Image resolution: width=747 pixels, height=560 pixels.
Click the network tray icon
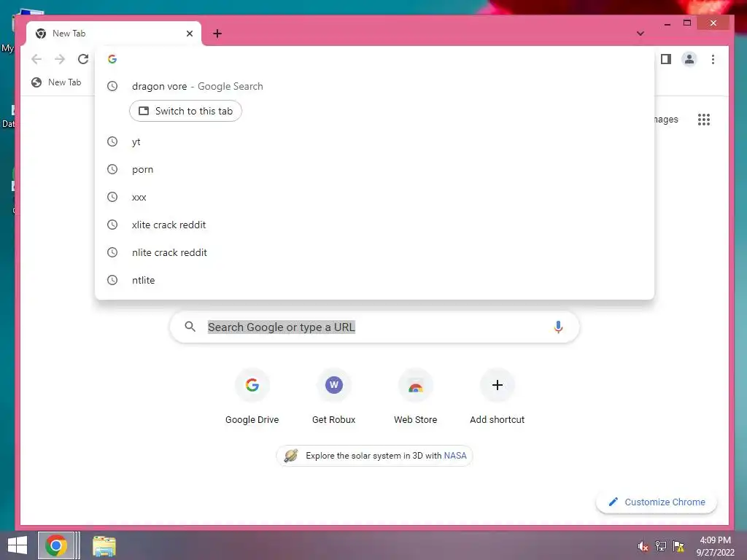661,546
